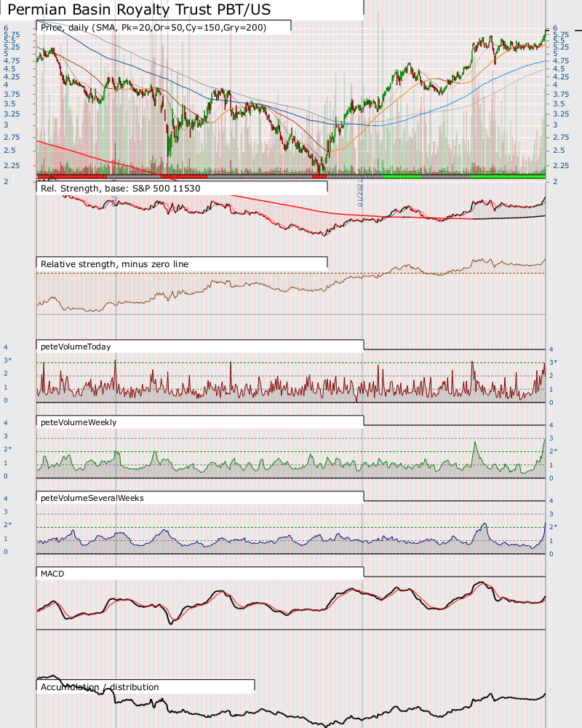Click the '2.5' value on the left price axis
The height and width of the screenshot is (728, 582).
click(9, 151)
